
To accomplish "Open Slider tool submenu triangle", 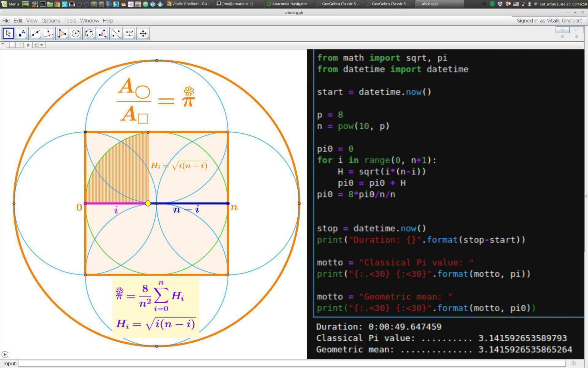I will (134, 38).
